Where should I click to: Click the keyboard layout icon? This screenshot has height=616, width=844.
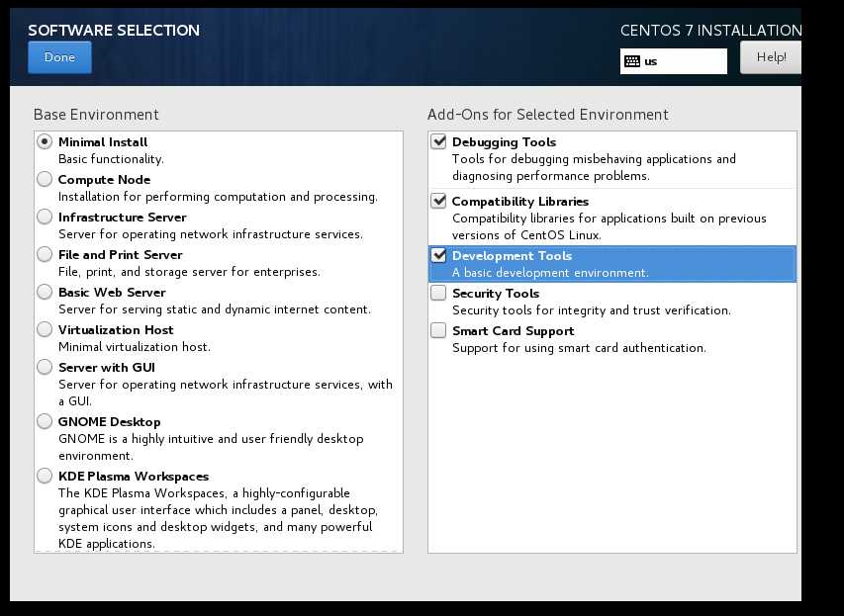pyautogui.click(x=632, y=61)
